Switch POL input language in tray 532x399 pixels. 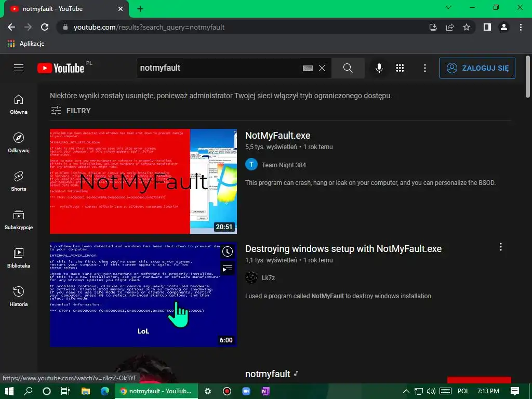(463, 391)
